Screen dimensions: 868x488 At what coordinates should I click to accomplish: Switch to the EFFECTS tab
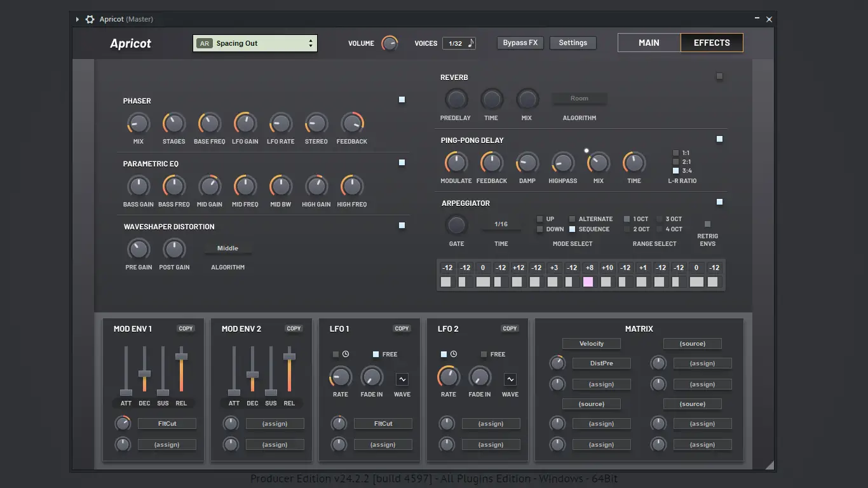pos(712,43)
